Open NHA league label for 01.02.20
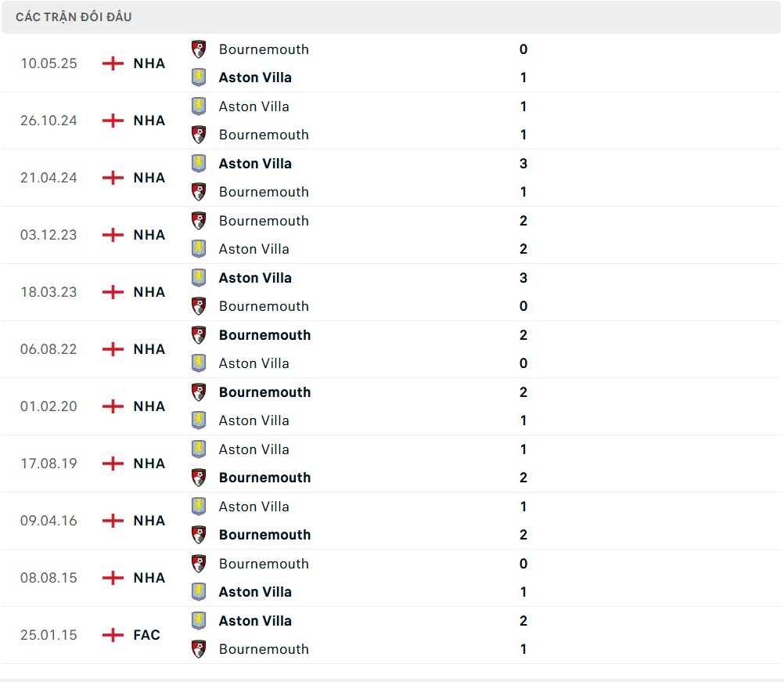The width and height of the screenshot is (784, 682). tap(149, 406)
